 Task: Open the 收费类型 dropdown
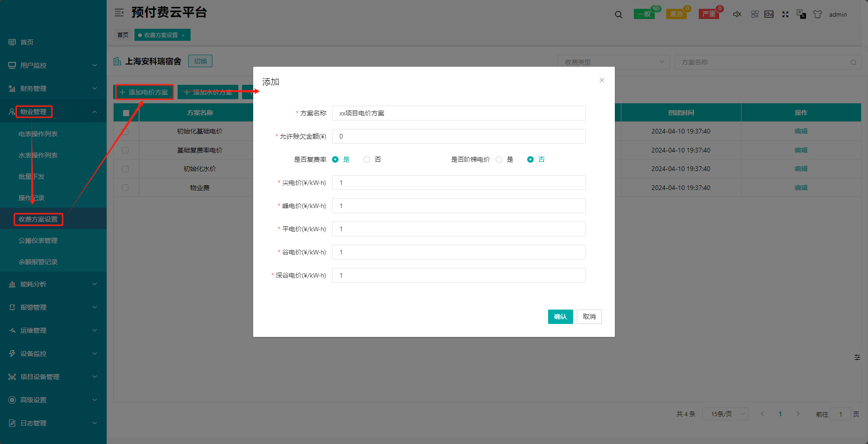click(613, 62)
